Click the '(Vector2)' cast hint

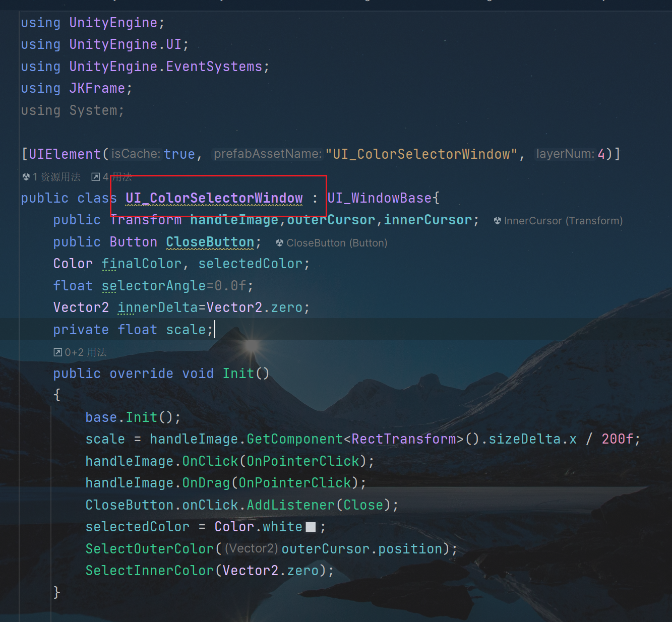[252, 548]
